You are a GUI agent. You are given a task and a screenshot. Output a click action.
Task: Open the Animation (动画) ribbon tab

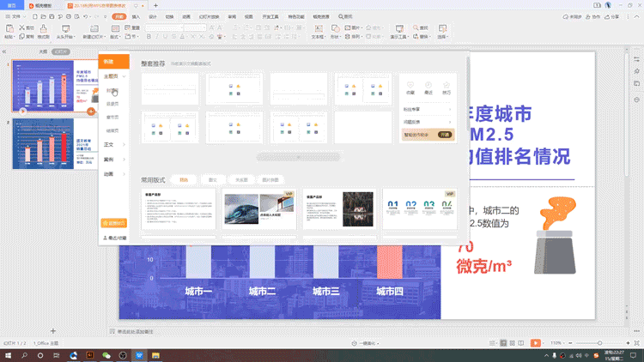(186, 17)
